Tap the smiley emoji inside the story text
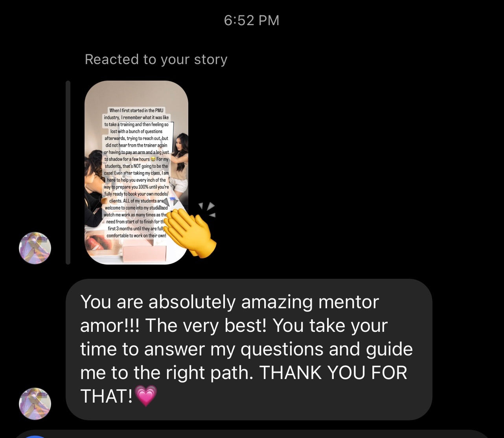The width and height of the screenshot is (504, 438). 153,159
